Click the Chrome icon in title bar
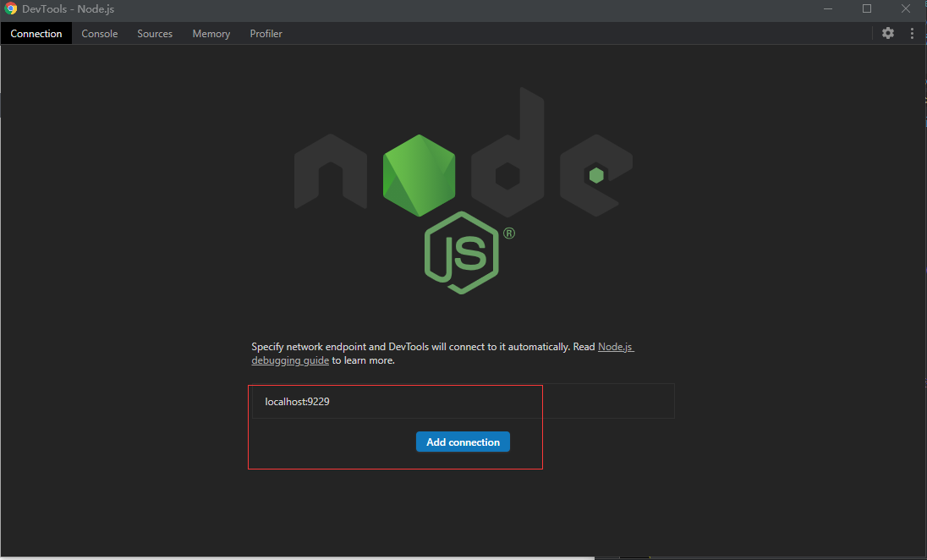 pos(11,8)
